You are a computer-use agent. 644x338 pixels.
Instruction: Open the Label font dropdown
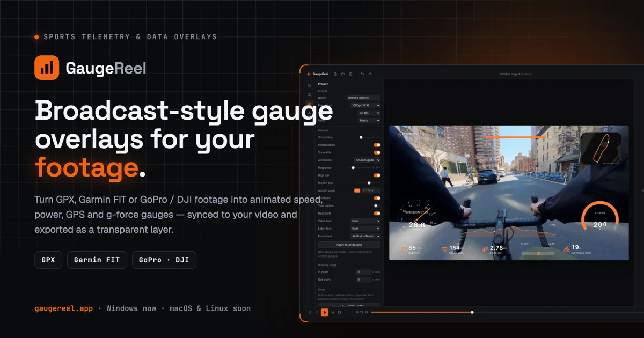point(365,229)
